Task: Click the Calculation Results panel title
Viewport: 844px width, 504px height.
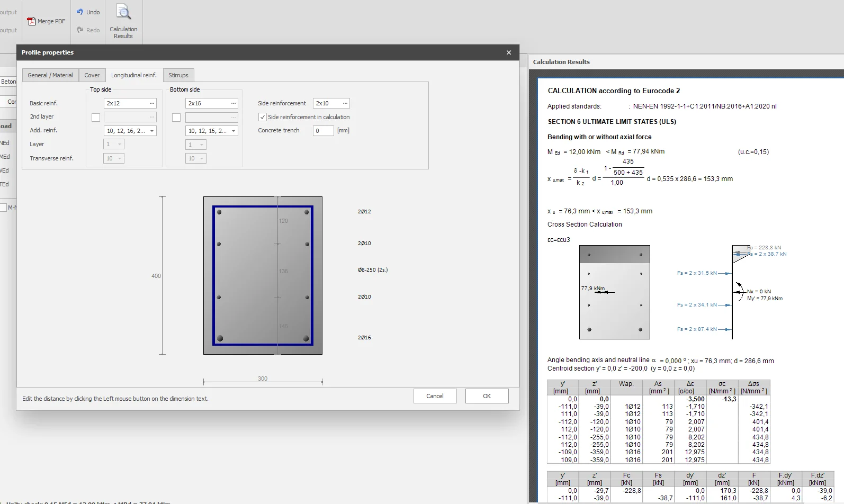Action: [x=561, y=62]
